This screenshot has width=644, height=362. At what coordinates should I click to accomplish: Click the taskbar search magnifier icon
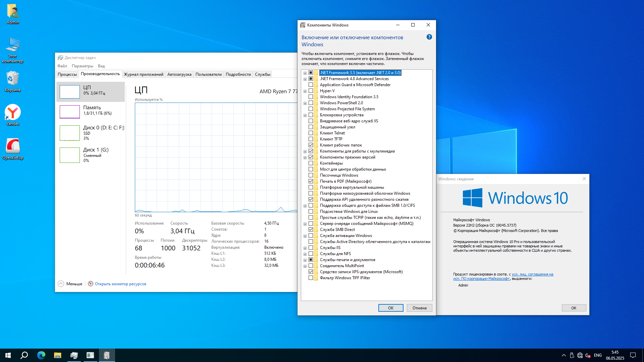point(24,355)
